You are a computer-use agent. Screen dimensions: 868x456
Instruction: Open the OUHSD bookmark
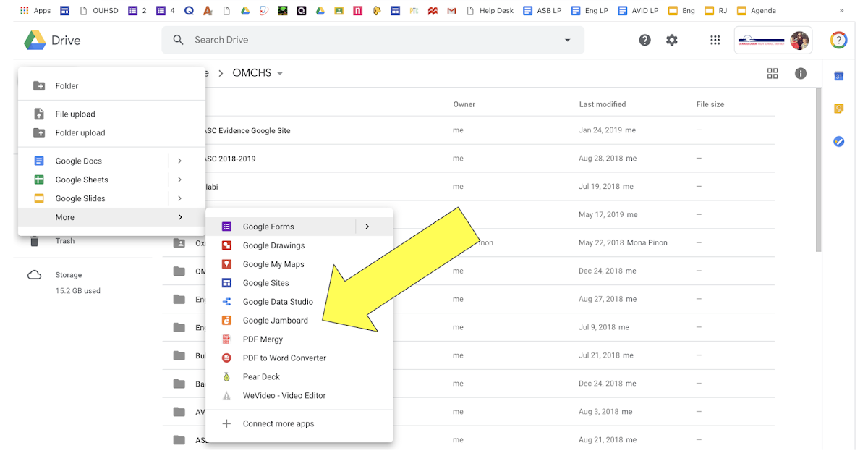[x=98, y=11]
